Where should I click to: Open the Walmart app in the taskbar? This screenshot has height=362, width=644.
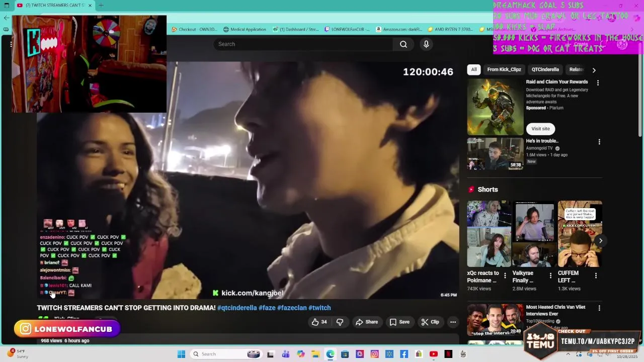pyautogui.click(x=389, y=354)
